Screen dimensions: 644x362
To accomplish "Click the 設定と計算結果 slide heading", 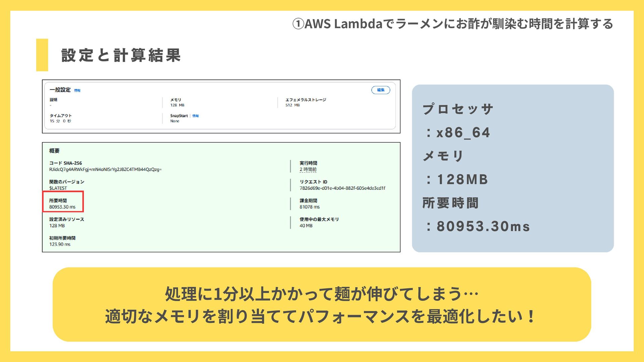I will [121, 55].
